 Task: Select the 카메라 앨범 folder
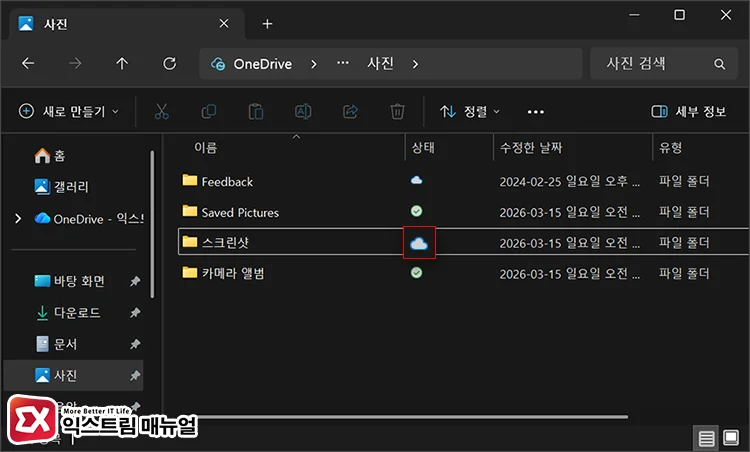pyautogui.click(x=223, y=273)
